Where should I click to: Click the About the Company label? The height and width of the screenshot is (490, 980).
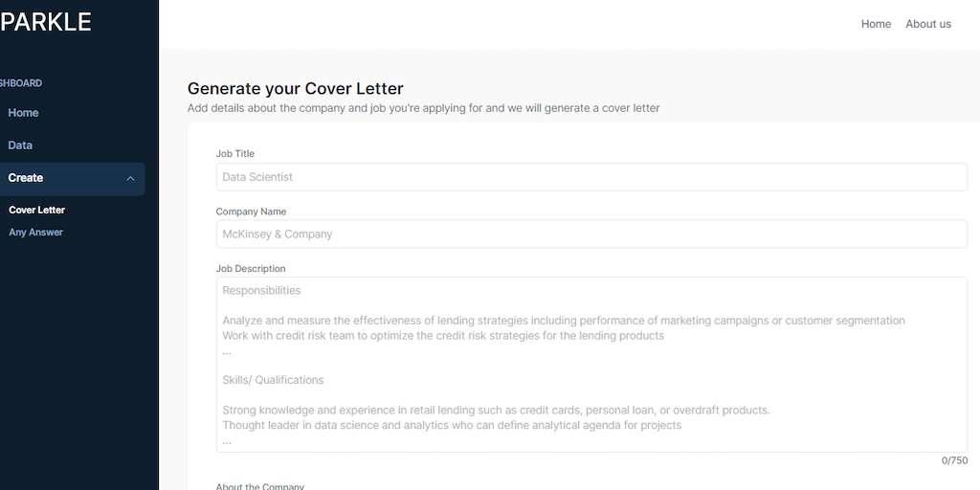(x=260, y=486)
